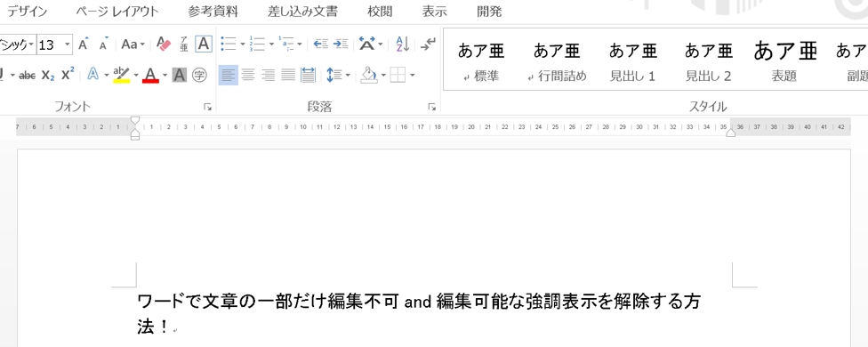Increase the paragraph indent
The image size is (868, 347).
coord(341,44)
